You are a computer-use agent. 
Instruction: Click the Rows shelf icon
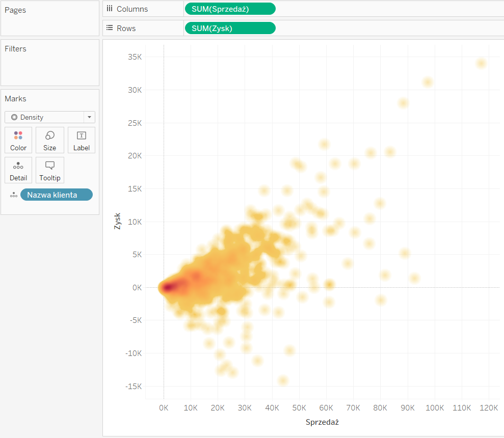[110, 29]
